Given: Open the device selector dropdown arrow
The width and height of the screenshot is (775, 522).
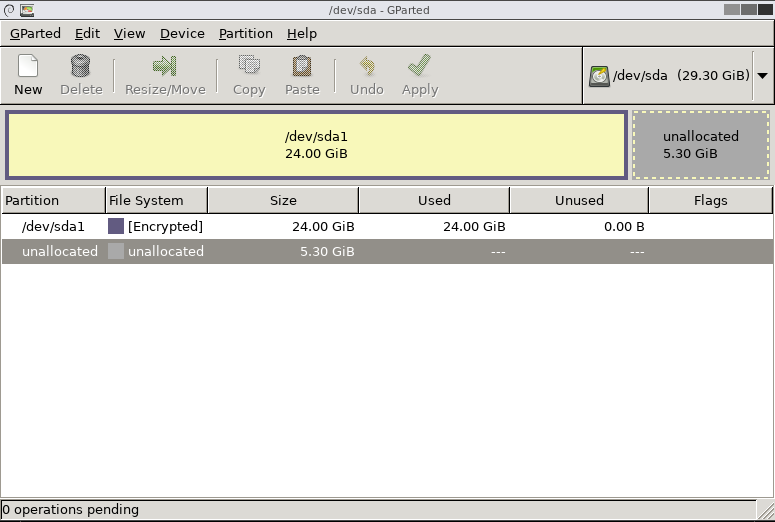Looking at the screenshot, I should (763, 76).
